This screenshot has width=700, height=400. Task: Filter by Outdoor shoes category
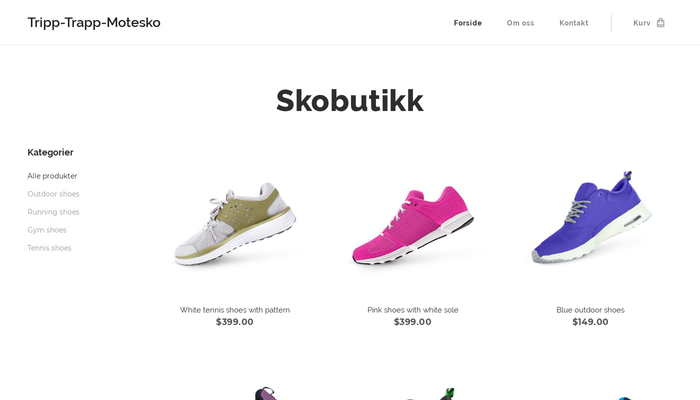pyautogui.click(x=53, y=194)
